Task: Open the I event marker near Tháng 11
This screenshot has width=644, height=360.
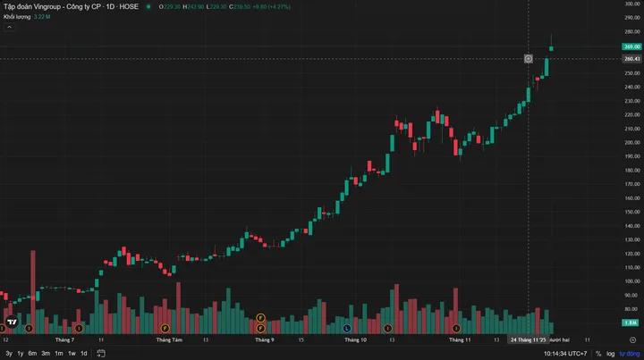Action: (x=456, y=328)
